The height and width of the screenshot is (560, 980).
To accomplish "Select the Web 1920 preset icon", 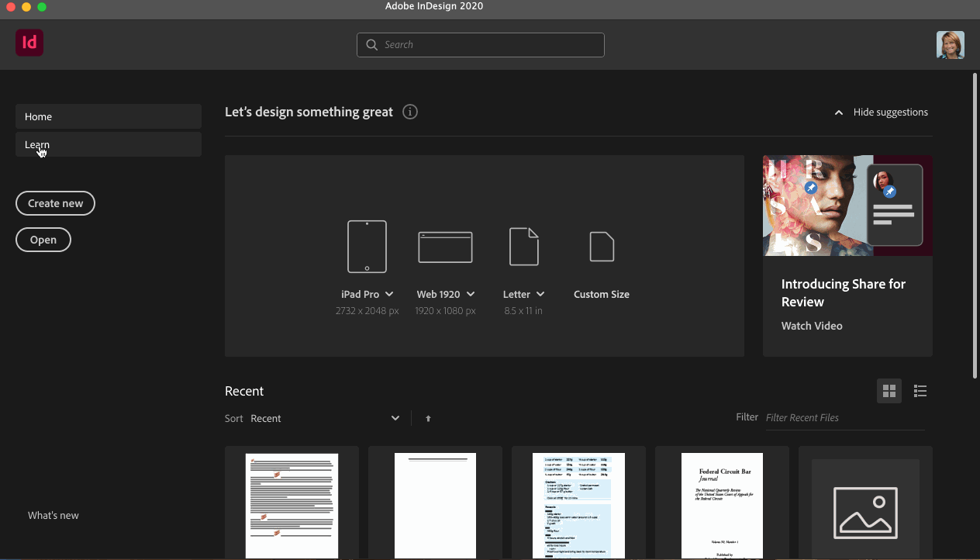I will 445,247.
